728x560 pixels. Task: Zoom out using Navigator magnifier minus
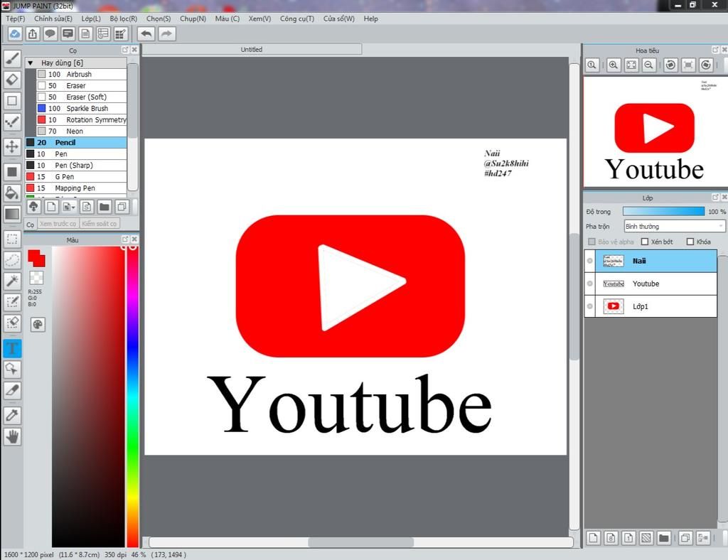click(649, 65)
